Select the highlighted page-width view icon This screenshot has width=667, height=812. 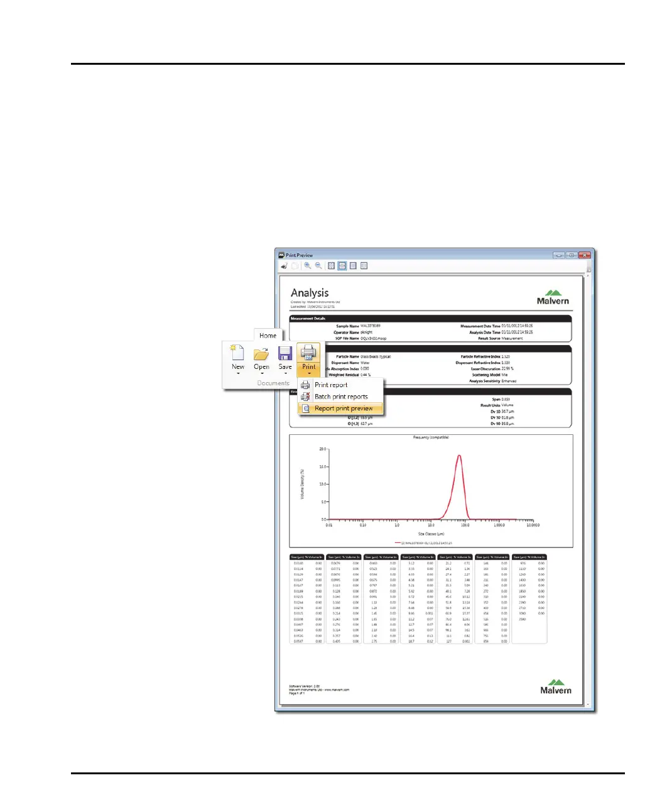click(x=342, y=266)
